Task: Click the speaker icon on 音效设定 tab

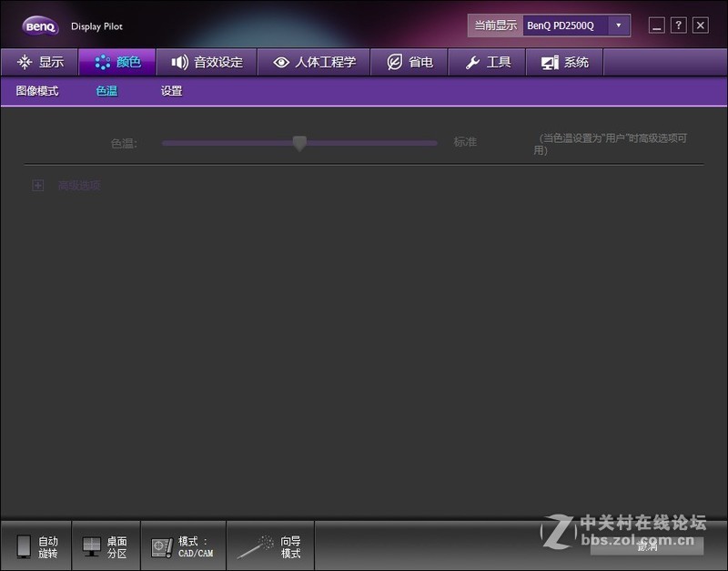Action: (179, 62)
